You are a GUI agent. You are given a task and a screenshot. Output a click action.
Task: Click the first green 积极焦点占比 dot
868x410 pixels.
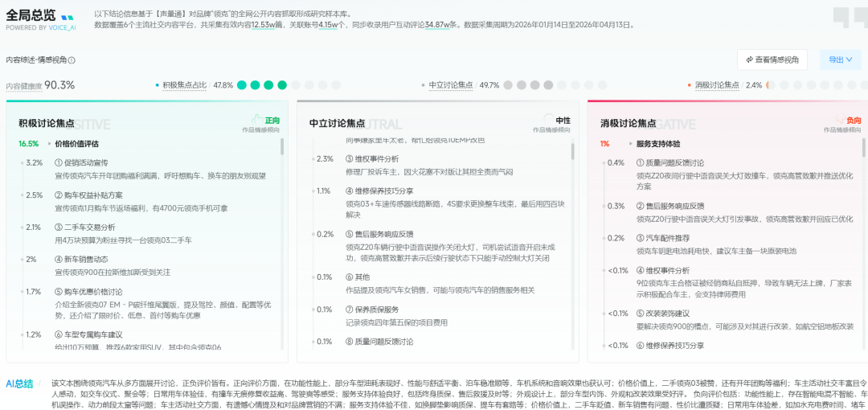(243, 85)
